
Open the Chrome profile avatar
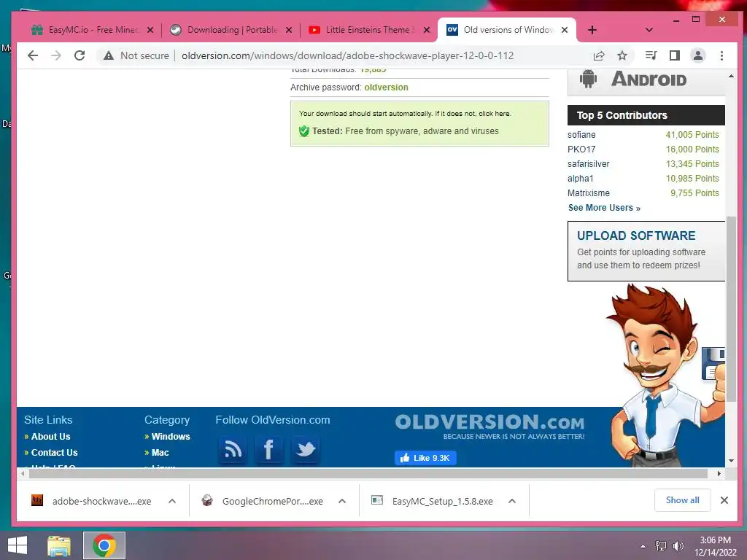(x=698, y=55)
